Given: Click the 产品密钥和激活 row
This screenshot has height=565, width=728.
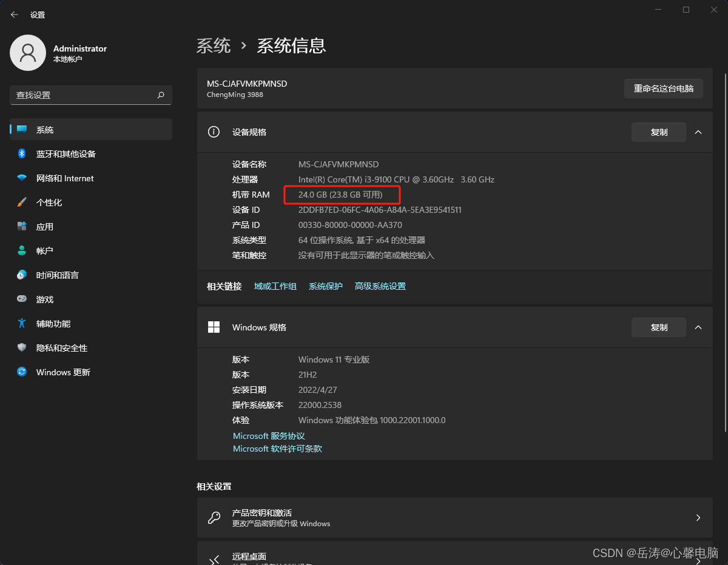Looking at the screenshot, I should [x=455, y=518].
